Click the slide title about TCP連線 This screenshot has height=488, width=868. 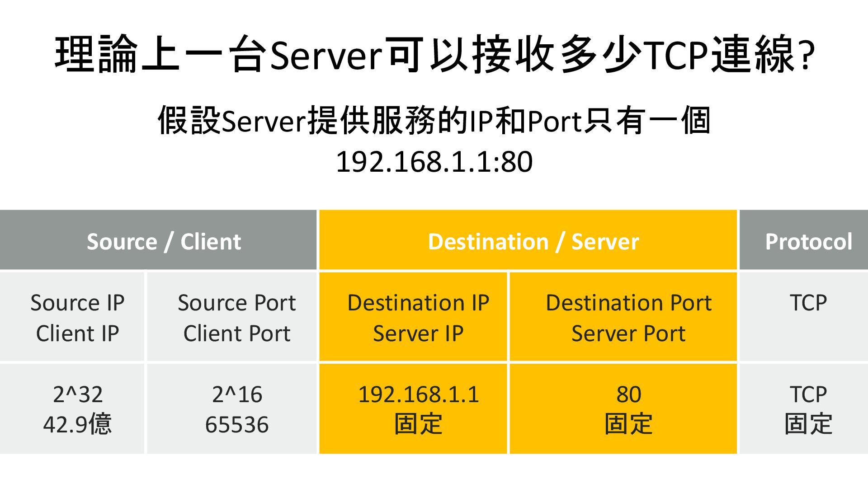[x=434, y=55]
